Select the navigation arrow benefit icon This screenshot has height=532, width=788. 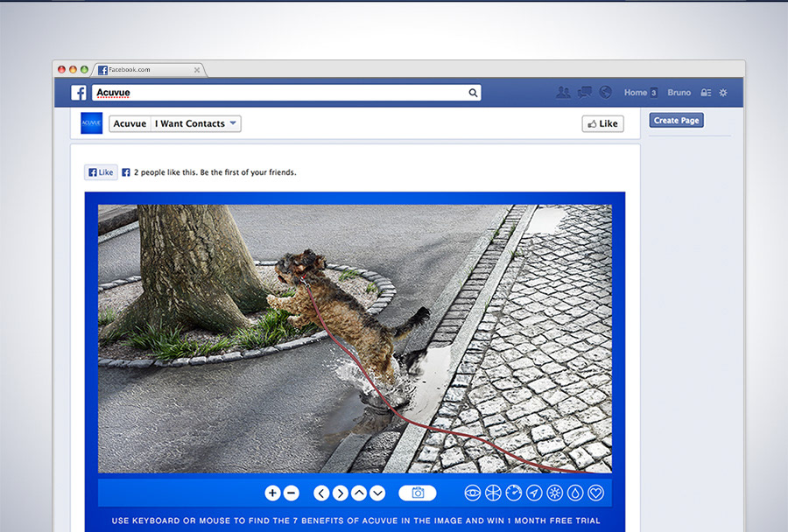click(534, 493)
